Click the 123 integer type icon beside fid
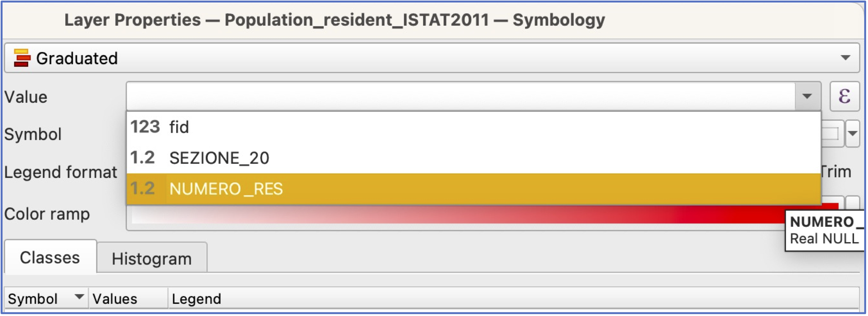 coord(145,127)
